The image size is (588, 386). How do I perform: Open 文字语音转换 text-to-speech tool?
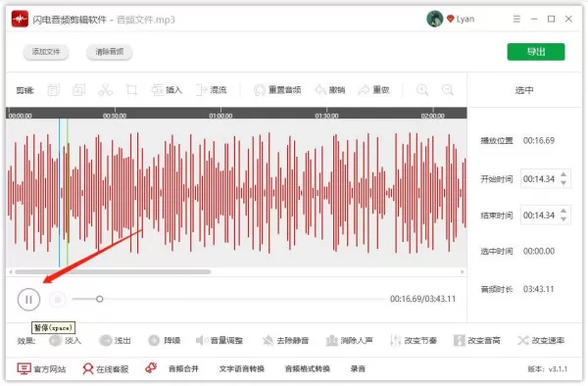[242, 368]
